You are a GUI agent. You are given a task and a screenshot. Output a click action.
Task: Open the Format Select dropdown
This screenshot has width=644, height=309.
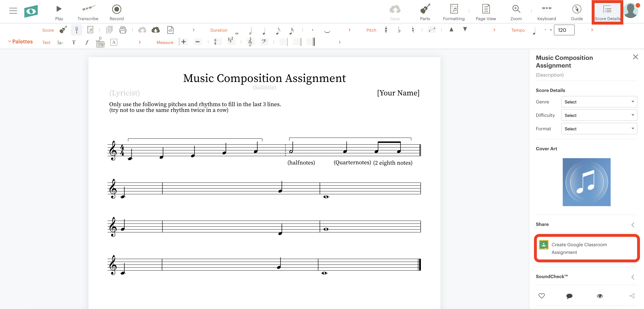(x=599, y=129)
